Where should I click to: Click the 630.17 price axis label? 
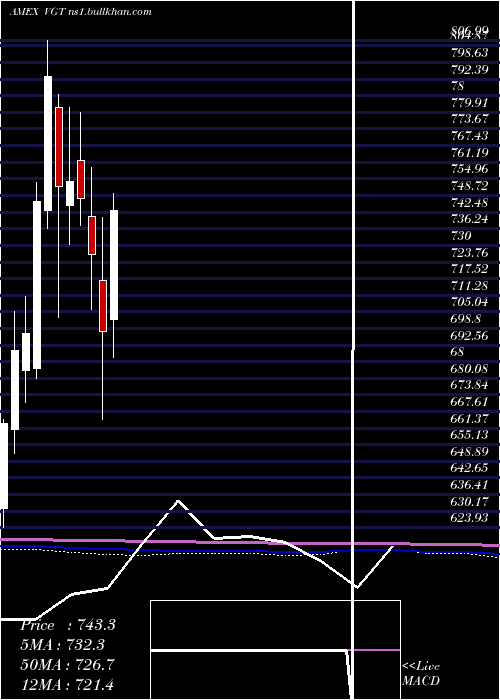[470, 501]
